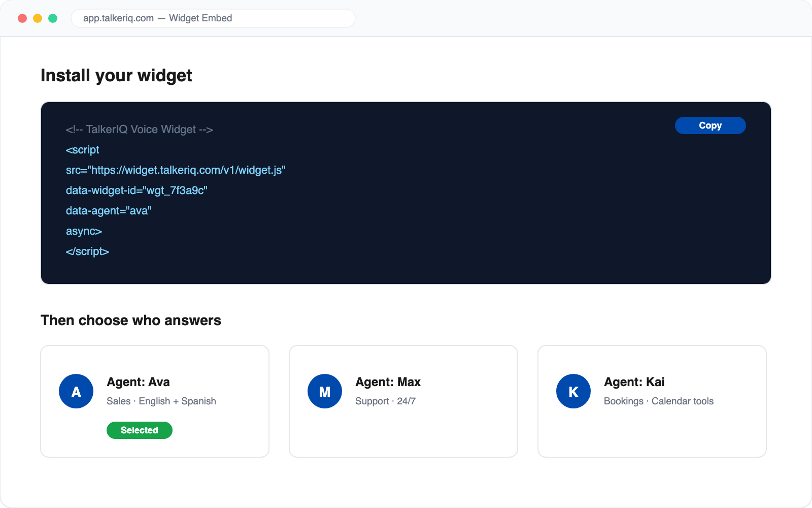Viewport: 812px width, 508px height.
Task: Click 'Then choose who answers' heading
Action: [x=131, y=321]
